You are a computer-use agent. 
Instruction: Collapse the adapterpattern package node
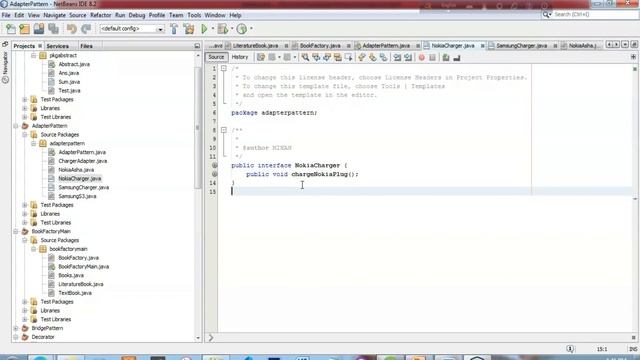(34, 144)
